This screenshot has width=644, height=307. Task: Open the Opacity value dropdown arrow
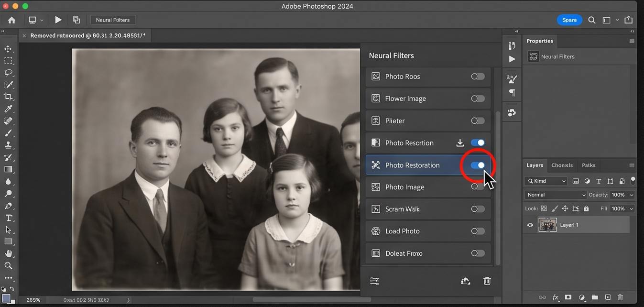632,195
